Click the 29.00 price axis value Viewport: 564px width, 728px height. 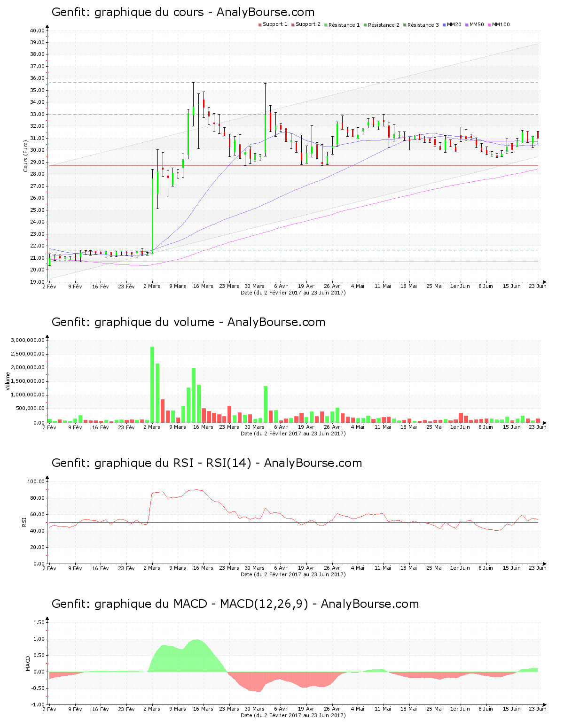click(37, 162)
